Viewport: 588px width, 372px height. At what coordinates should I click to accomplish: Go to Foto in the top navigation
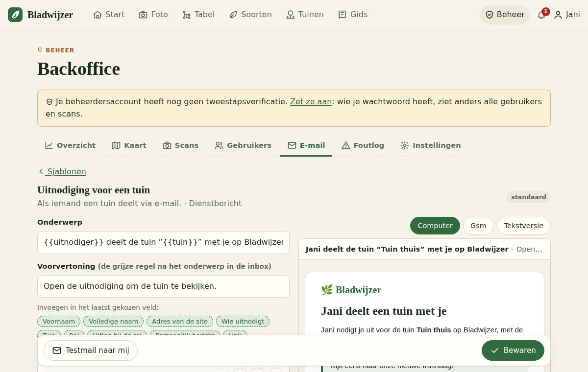pyautogui.click(x=153, y=15)
